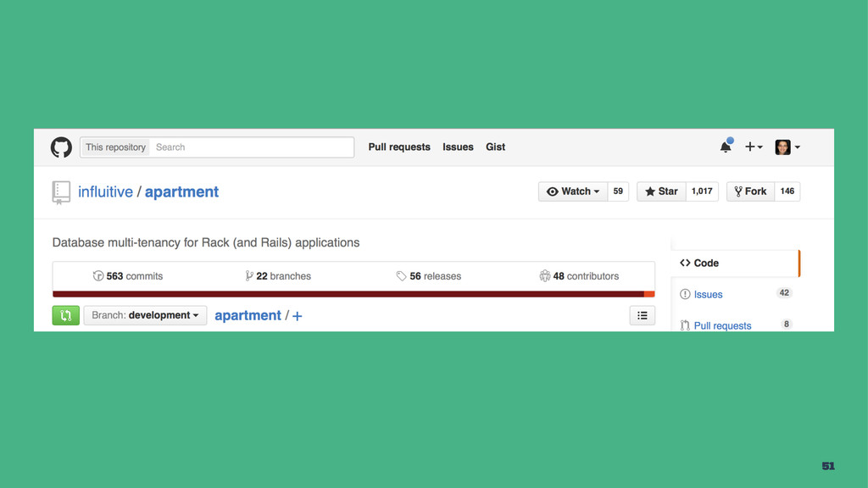Click the language statistics color bar
868x488 pixels.
coord(353,294)
